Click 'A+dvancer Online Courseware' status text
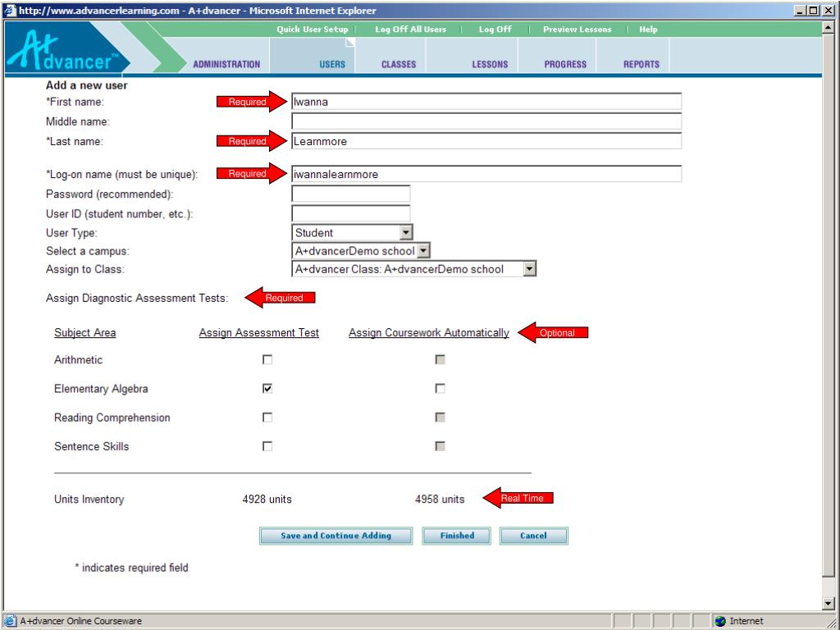The width and height of the screenshot is (840, 630). (81, 621)
